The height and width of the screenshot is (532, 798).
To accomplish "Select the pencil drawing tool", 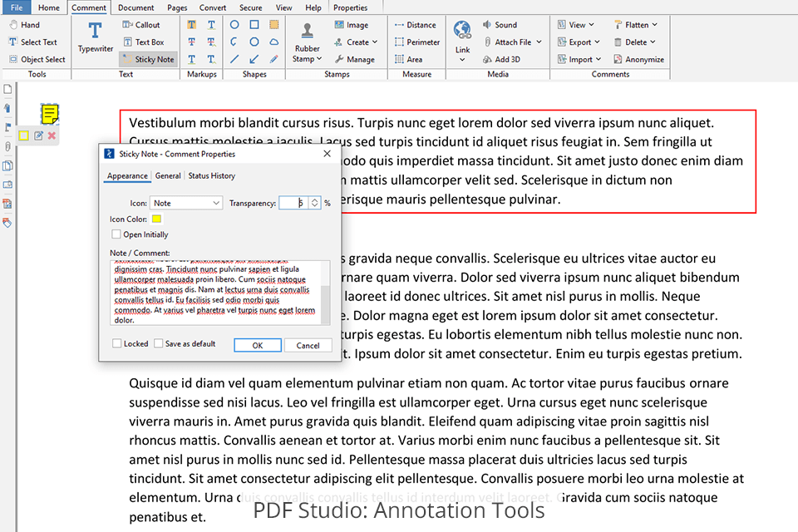I will [x=273, y=59].
